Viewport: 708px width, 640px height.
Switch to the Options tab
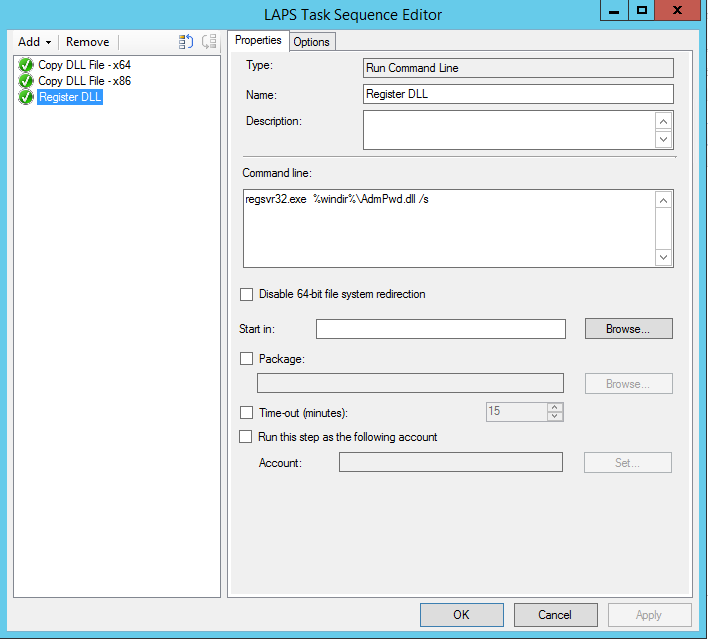coord(312,42)
